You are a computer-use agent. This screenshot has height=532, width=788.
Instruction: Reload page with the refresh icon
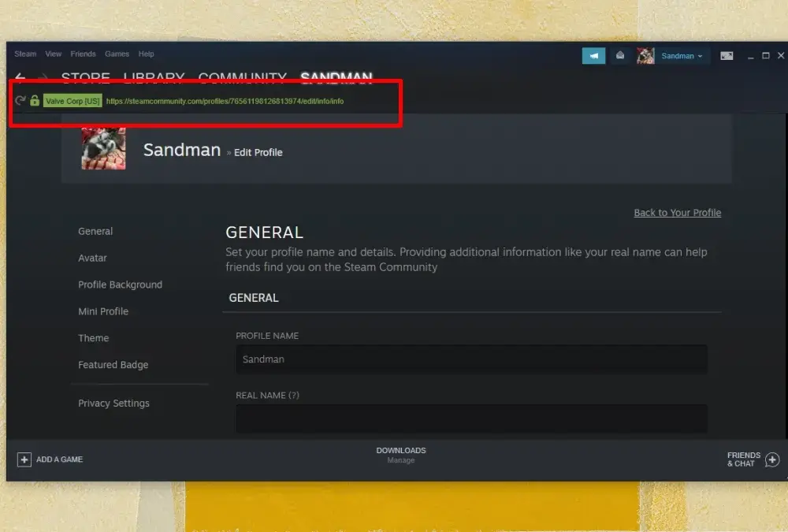20,101
